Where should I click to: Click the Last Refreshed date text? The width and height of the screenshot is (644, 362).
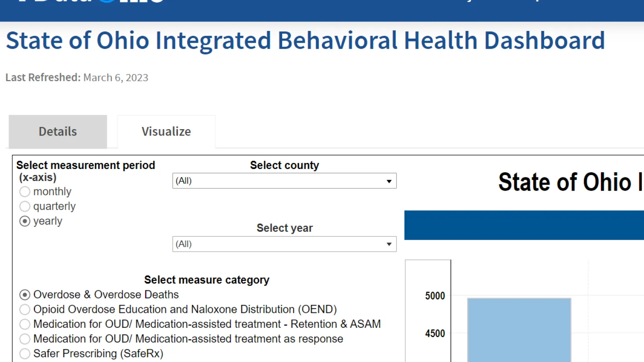[x=77, y=78]
